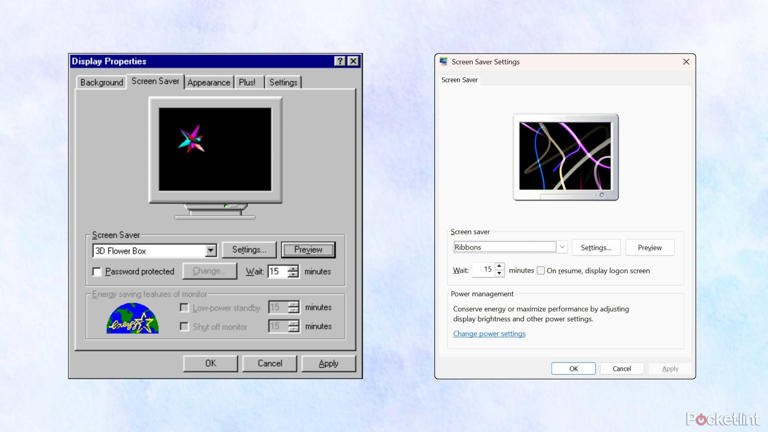Check 'On resume, display logon screen'
Image resolution: width=768 pixels, height=432 pixels.
pos(541,270)
